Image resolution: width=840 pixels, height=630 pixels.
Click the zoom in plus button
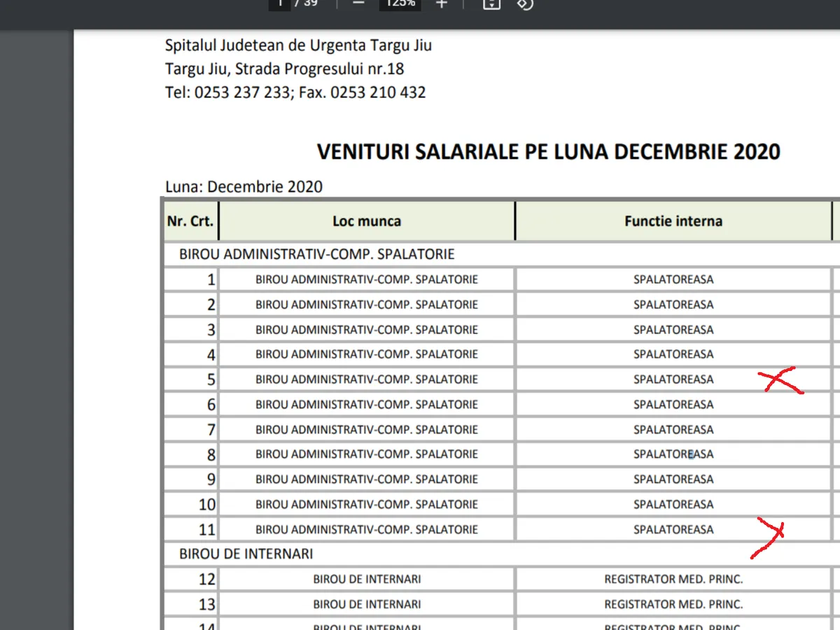click(x=441, y=3)
